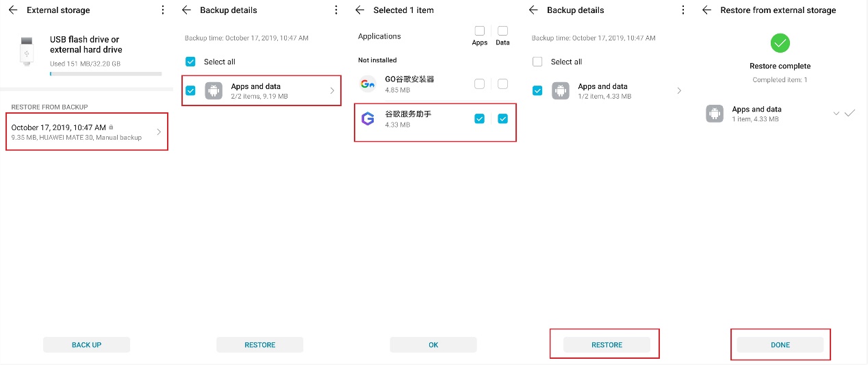The image size is (868, 365).
Task: Toggle the Apps column header checkbox
Action: (x=480, y=31)
